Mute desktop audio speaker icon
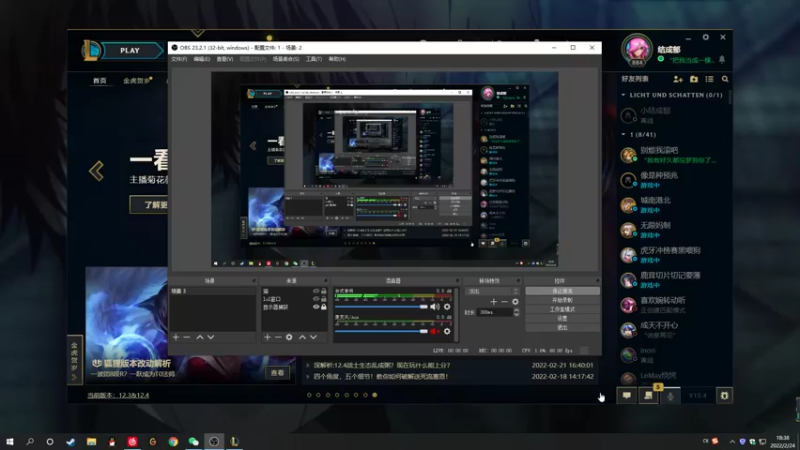Viewport: 800px width, 450px height. [x=434, y=307]
